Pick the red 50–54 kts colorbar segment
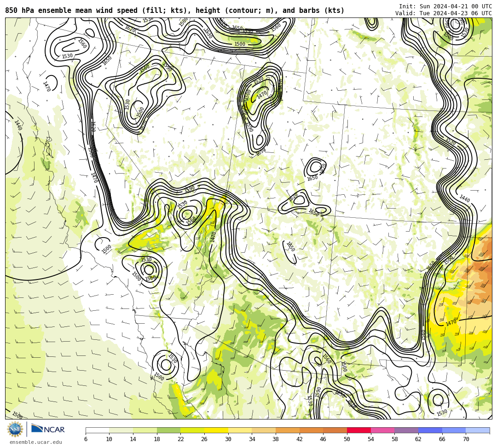Viewport: 497px width, 448px height. coord(359,430)
